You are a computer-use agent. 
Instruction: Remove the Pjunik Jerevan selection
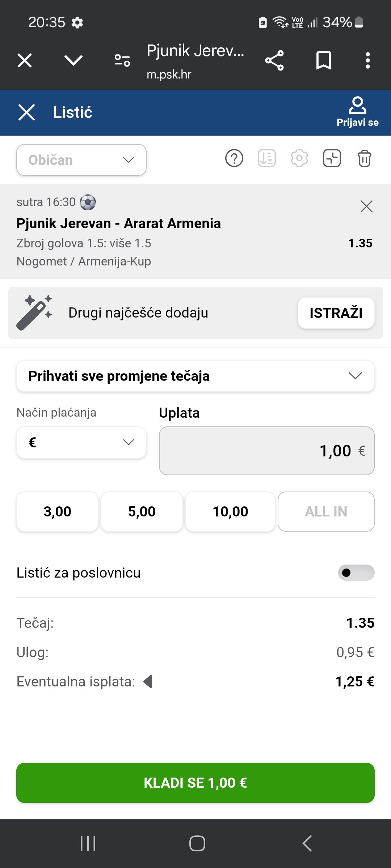[366, 207]
